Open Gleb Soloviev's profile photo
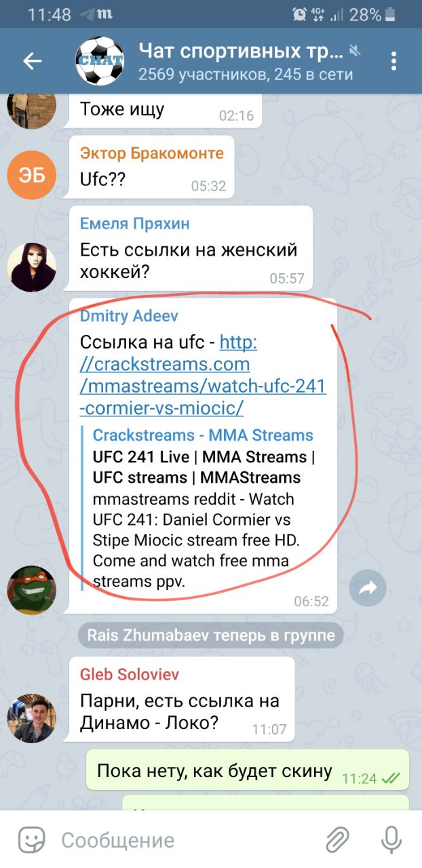The height and width of the screenshot is (868, 422). [32, 718]
